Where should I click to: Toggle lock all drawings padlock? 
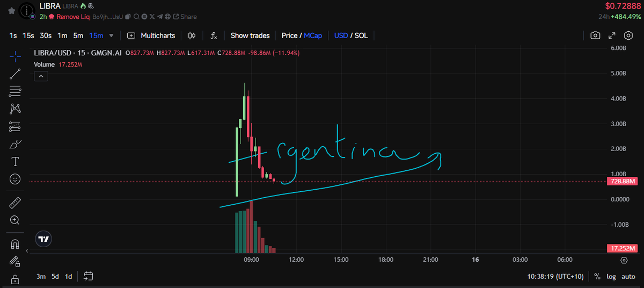coord(15,279)
